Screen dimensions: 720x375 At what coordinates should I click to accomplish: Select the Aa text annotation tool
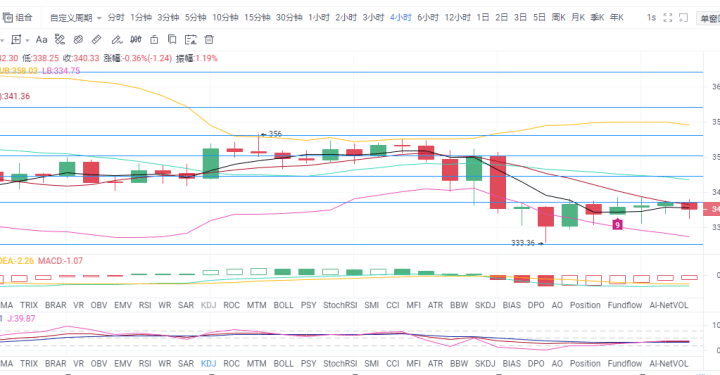(41, 39)
